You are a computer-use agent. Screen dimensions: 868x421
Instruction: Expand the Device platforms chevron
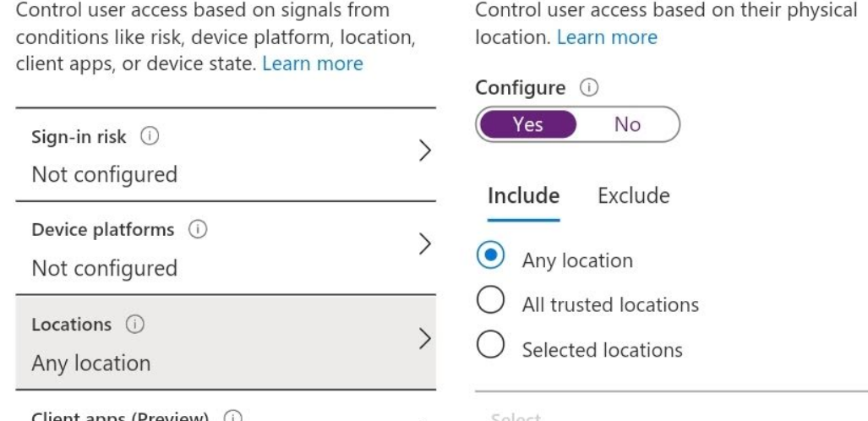click(425, 246)
